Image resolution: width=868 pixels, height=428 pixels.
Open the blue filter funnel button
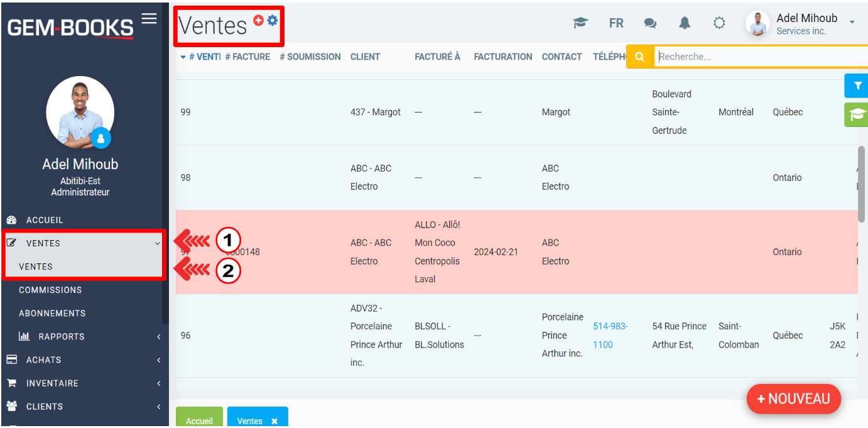[857, 86]
